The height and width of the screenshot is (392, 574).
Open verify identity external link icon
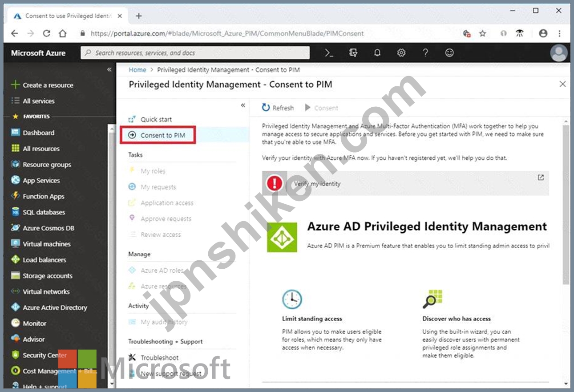point(541,178)
